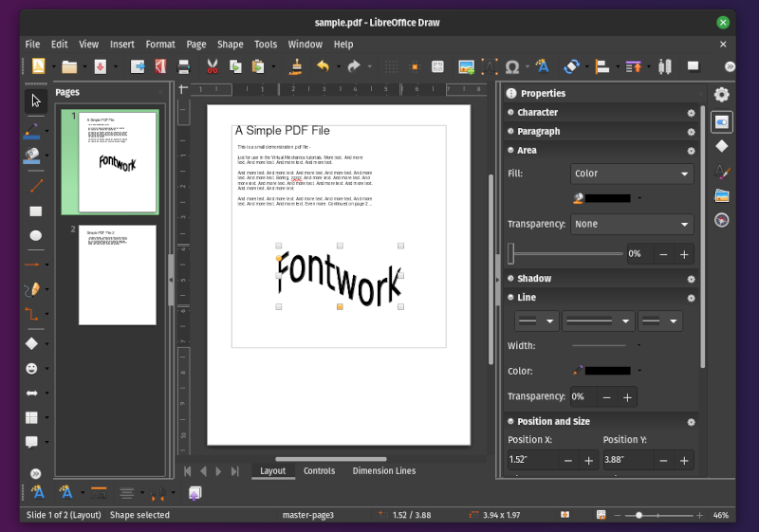Select the Basic Shapes diamond tool
Screen dimensions: 759x532
(32, 344)
